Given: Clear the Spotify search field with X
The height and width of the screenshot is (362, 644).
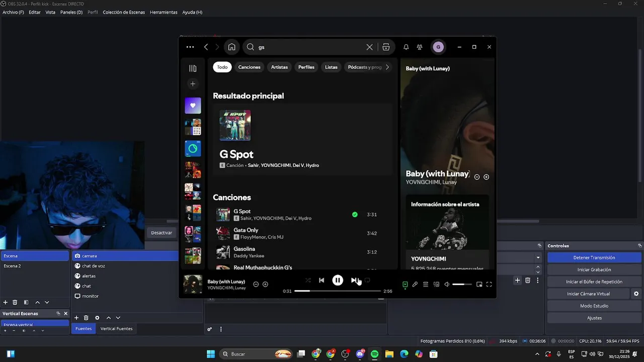Looking at the screenshot, I should coord(369,47).
